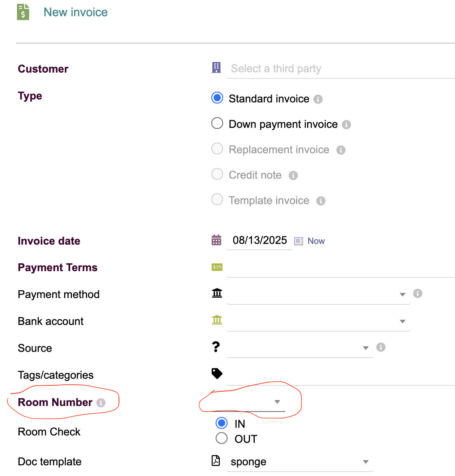Click the tag icon for Tags/categories

pyautogui.click(x=217, y=373)
